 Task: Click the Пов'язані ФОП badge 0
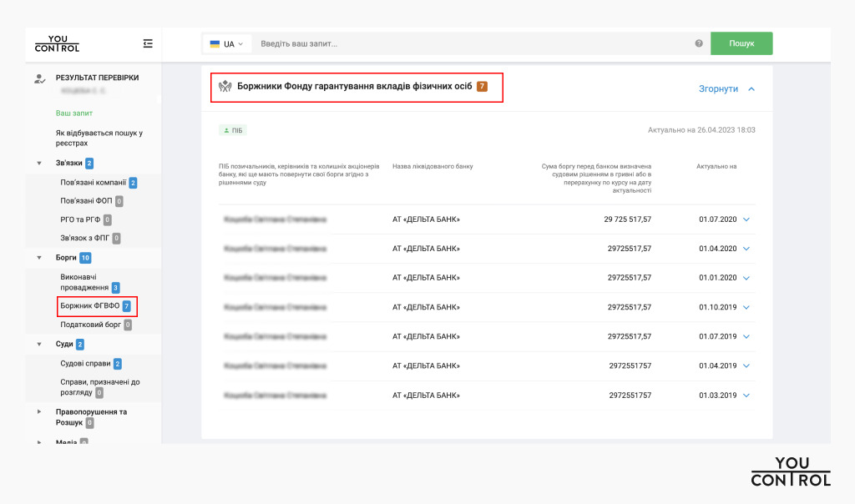(x=119, y=202)
